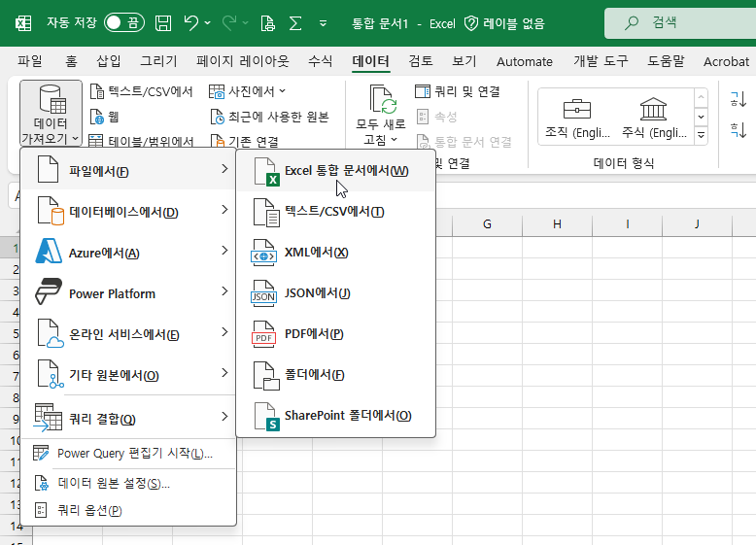
Task: Open the Power Platform submenu
Action: [x=128, y=292]
